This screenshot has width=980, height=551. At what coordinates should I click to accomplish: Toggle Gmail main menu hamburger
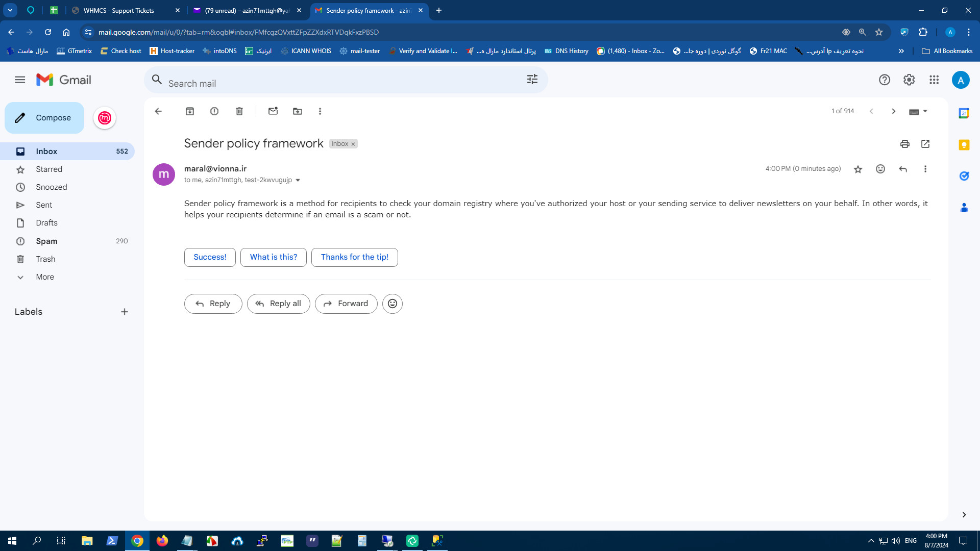(20, 80)
